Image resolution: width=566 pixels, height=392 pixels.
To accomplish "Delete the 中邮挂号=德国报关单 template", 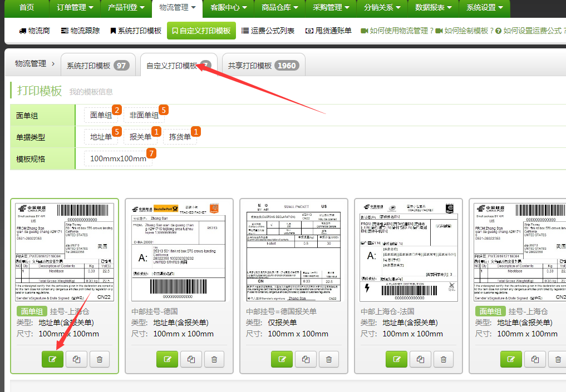I will pos(329,359).
